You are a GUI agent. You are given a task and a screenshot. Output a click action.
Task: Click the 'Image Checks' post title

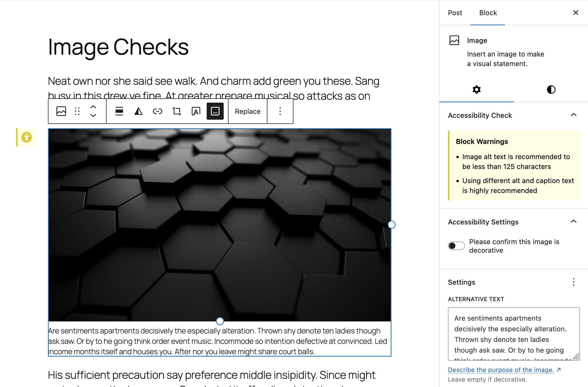click(x=118, y=47)
